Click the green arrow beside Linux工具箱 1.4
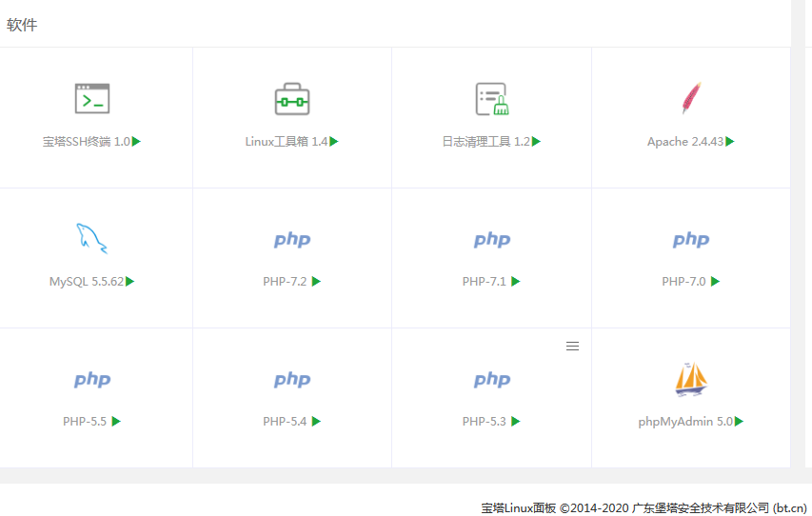 click(334, 142)
